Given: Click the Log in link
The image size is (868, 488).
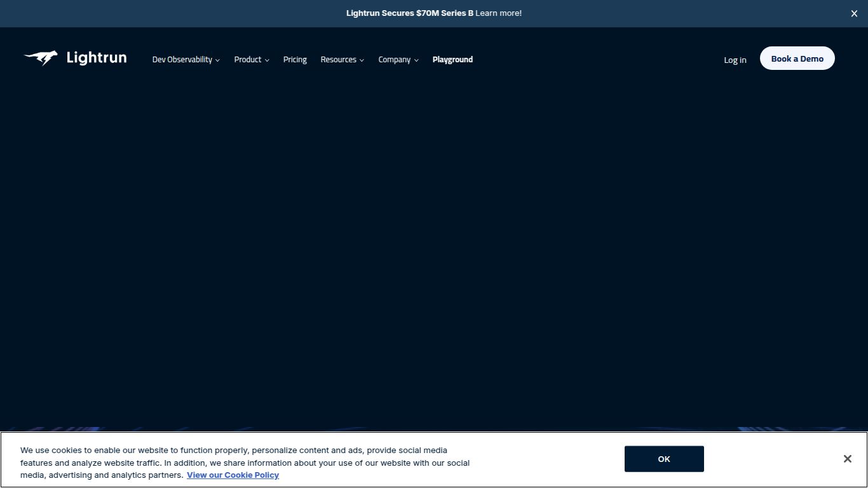Looking at the screenshot, I should 735,60.
